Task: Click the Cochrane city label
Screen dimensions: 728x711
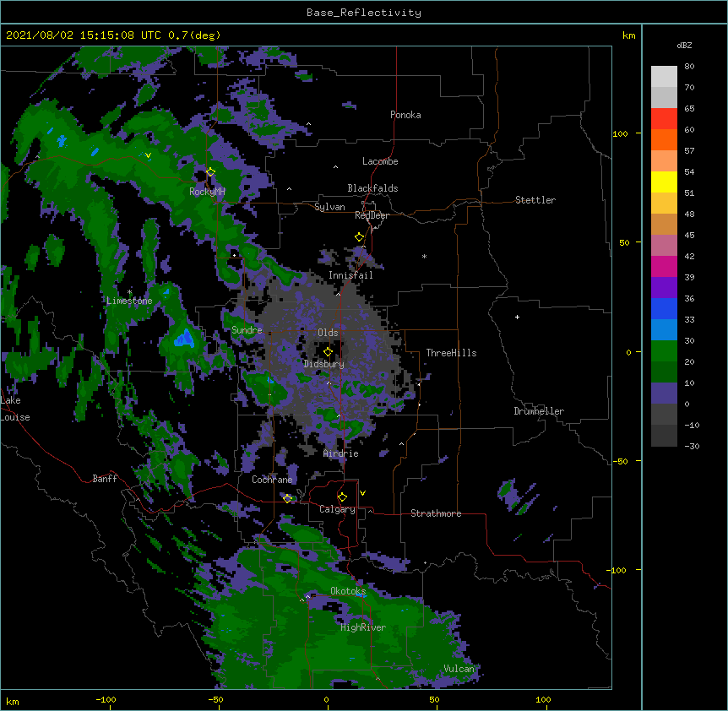Action: [272, 480]
